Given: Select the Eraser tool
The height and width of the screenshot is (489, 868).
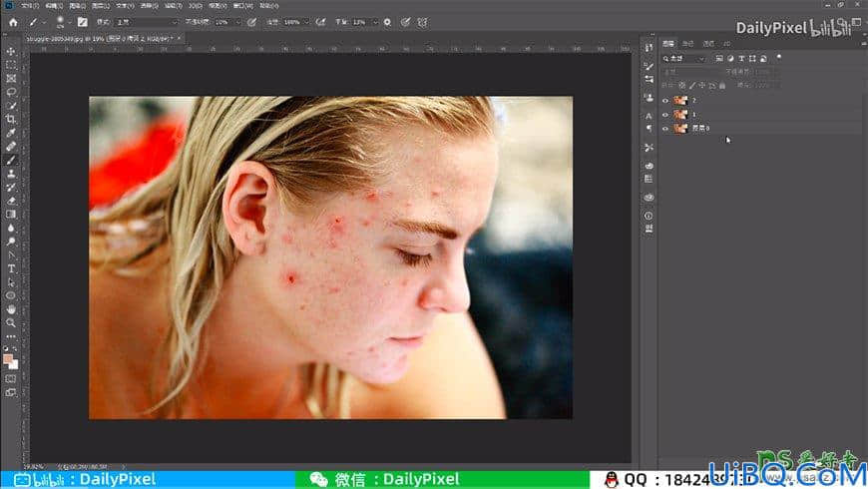Looking at the screenshot, I should [x=11, y=201].
